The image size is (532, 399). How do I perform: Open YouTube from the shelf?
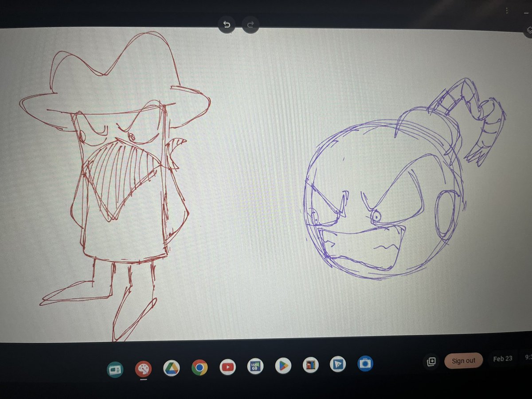pyautogui.click(x=227, y=367)
